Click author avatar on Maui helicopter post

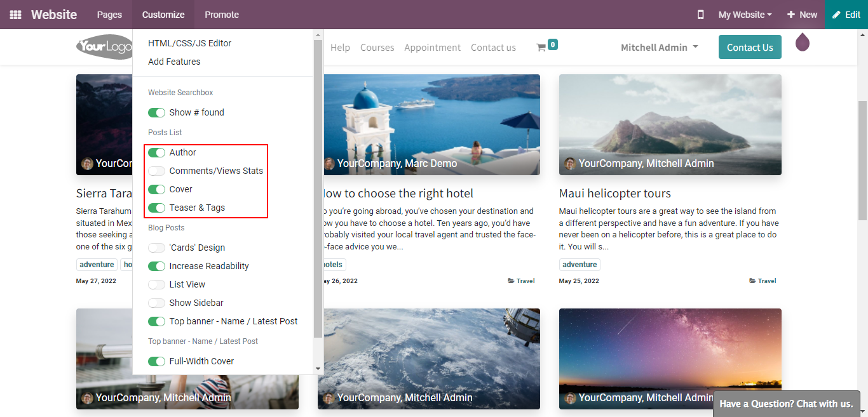pos(570,163)
